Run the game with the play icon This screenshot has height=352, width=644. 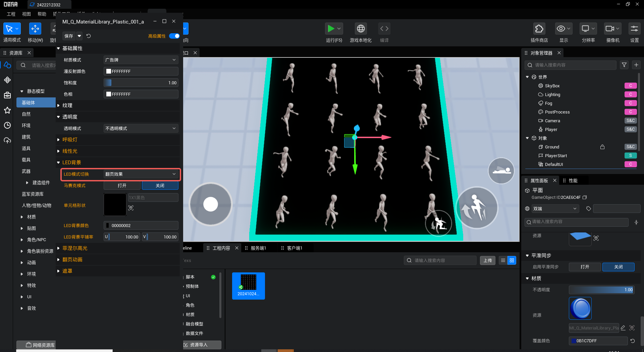[x=331, y=29]
